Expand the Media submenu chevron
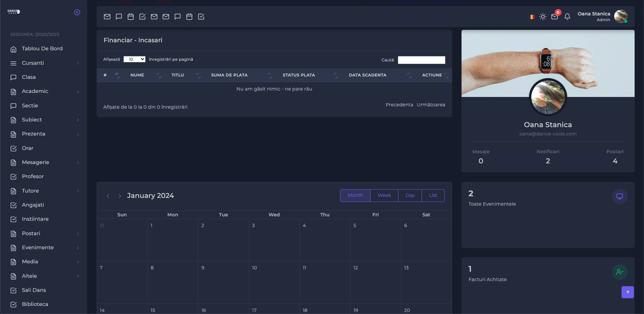 (78, 262)
